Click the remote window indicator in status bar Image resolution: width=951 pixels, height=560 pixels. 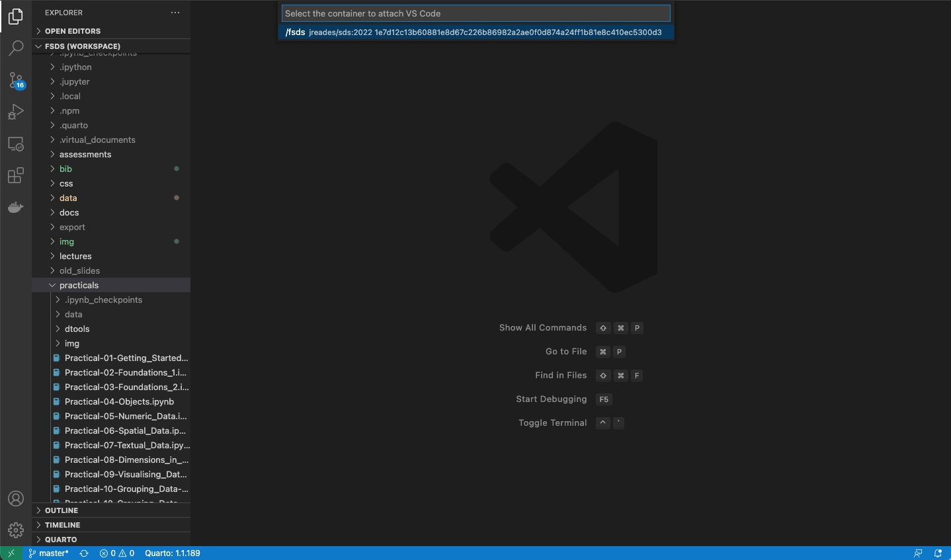click(11, 553)
